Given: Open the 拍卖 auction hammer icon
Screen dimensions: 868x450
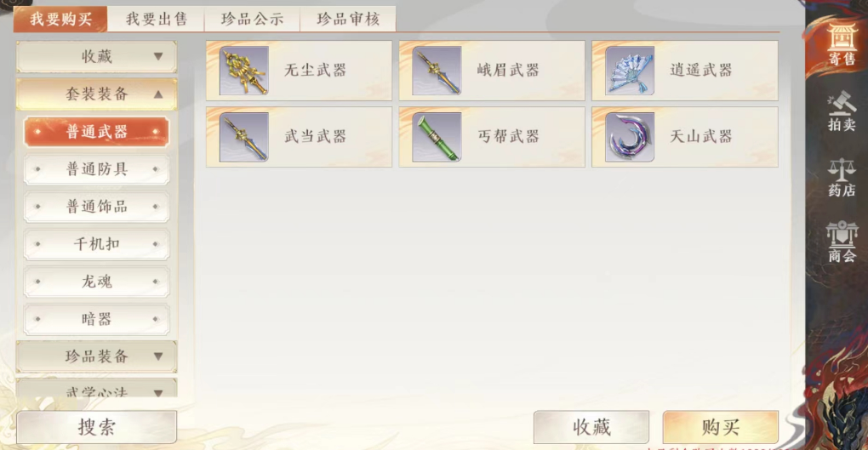Looking at the screenshot, I should pyautogui.click(x=842, y=111).
